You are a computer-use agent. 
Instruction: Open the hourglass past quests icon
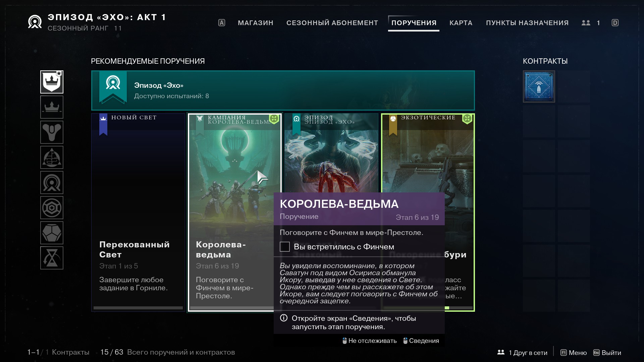tap(52, 258)
